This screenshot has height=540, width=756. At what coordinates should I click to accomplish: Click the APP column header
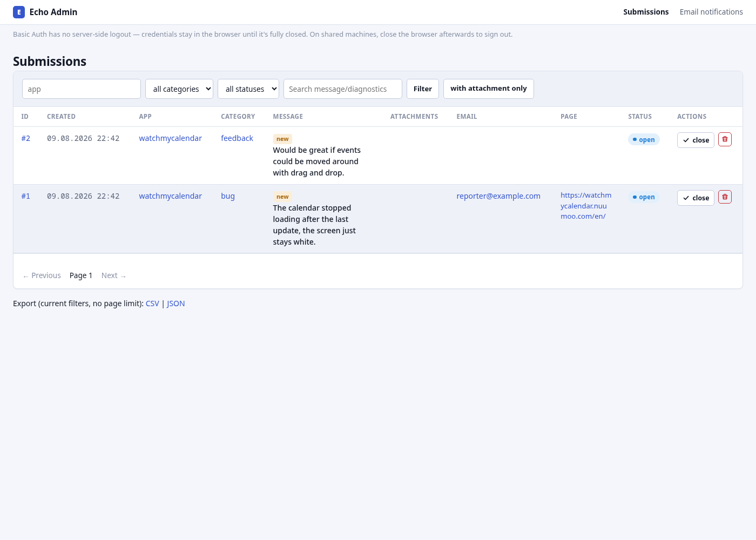coord(145,117)
